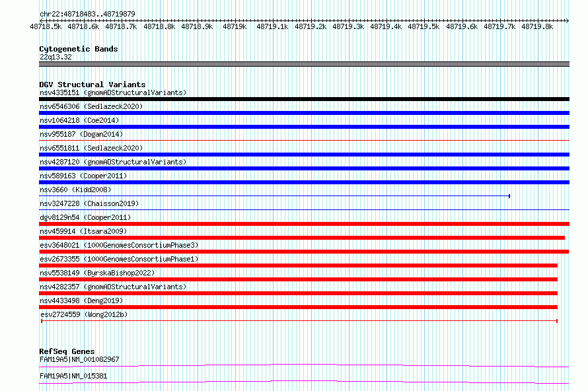Open variant nsv4433498 (Deng2019)
Viewport: 588px width, 391px height.
81,301
